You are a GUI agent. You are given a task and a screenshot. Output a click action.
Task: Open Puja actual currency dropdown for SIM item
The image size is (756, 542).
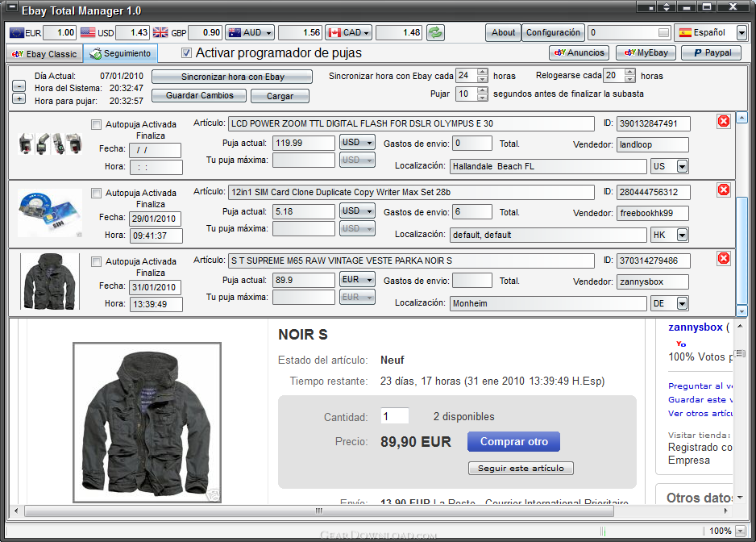tap(357, 211)
